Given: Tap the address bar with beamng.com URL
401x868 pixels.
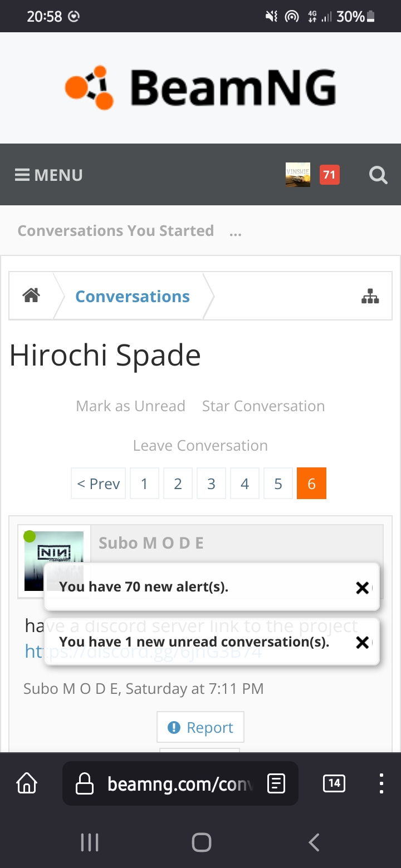Looking at the screenshot, I should [x=180, y=784].
